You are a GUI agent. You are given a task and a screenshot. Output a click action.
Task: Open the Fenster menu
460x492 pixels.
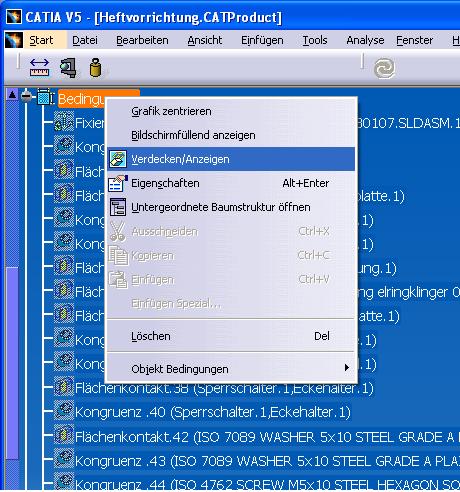(x=415, y=40)
